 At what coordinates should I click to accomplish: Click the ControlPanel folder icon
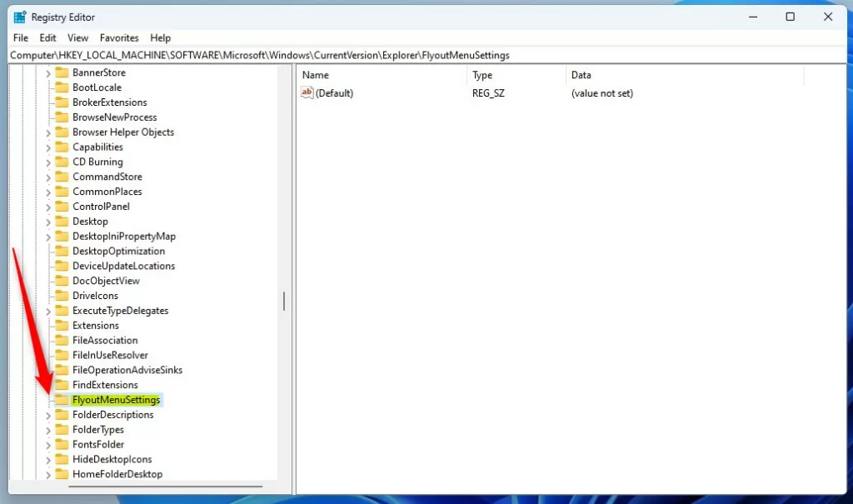(62, 207)
